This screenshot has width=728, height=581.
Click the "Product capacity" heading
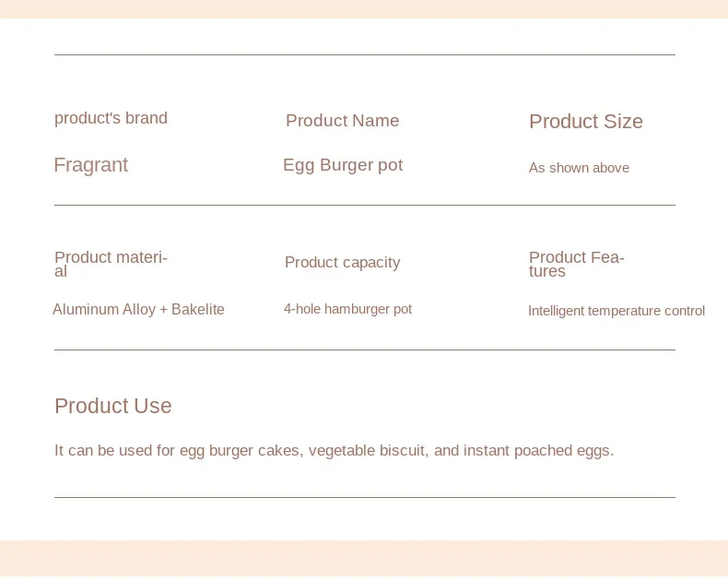click(x=342, y=263)
